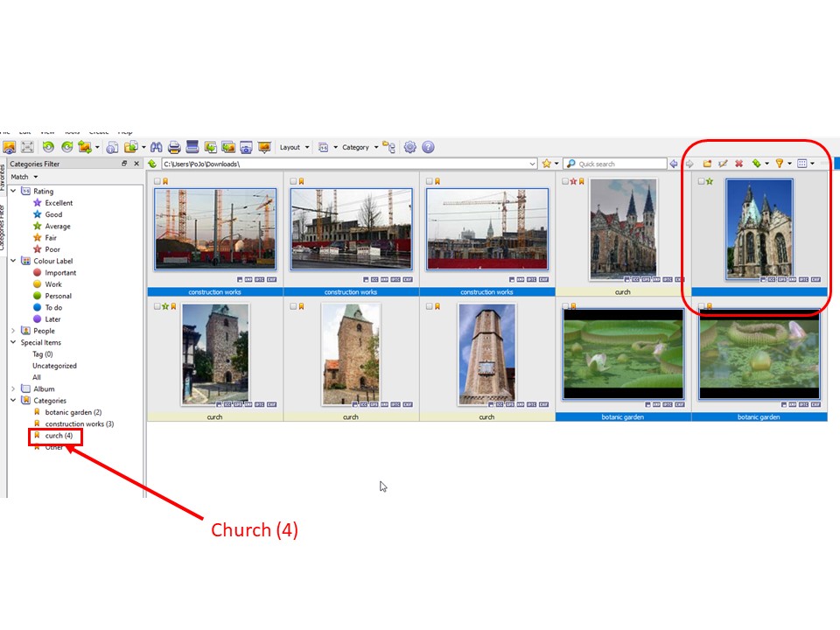Viewport: 840px width, 630px height.
Task: Click the blue help question mark icon
Action: 428,147
